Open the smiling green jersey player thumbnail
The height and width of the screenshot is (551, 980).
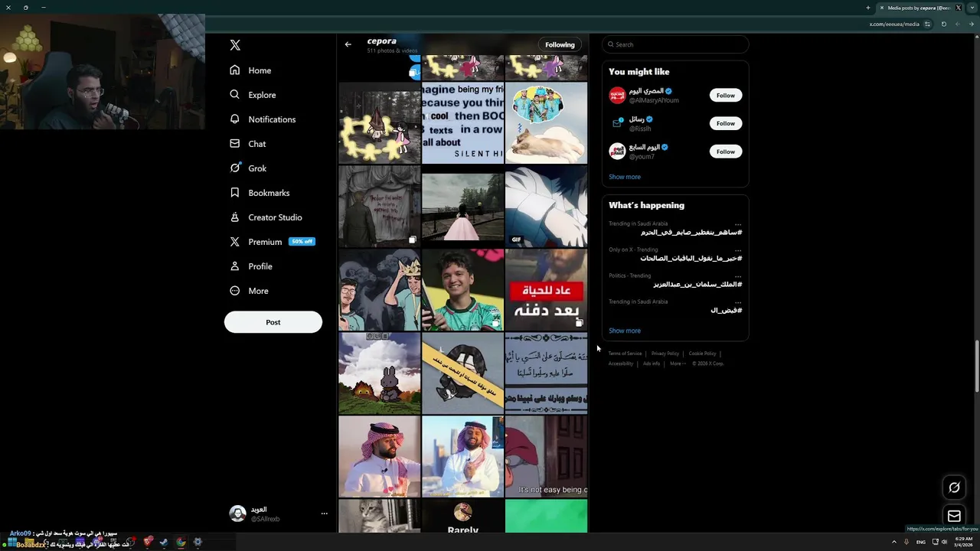pyautogui.click(x=462, y=290)
